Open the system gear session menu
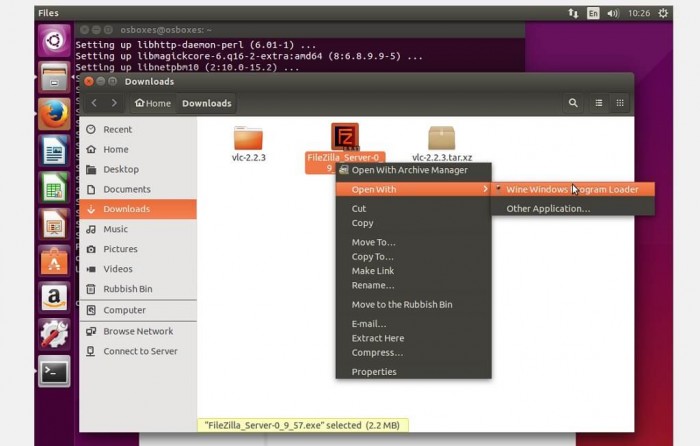 (663, 13)
